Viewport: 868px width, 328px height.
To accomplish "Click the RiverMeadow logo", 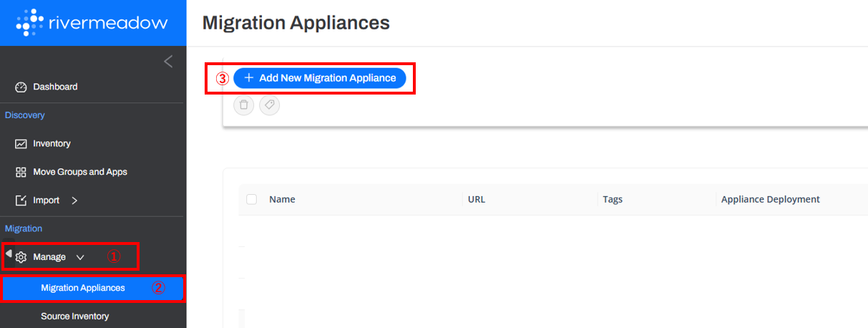I will [92, 22].
